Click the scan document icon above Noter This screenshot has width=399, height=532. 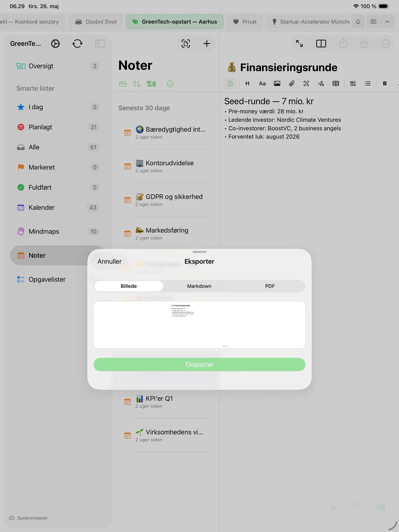point(186,44)
